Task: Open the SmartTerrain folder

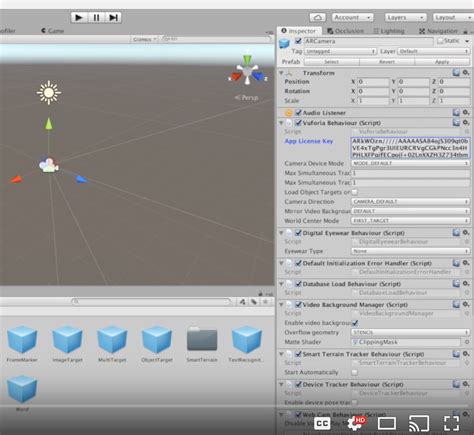Action: (202, 344)
